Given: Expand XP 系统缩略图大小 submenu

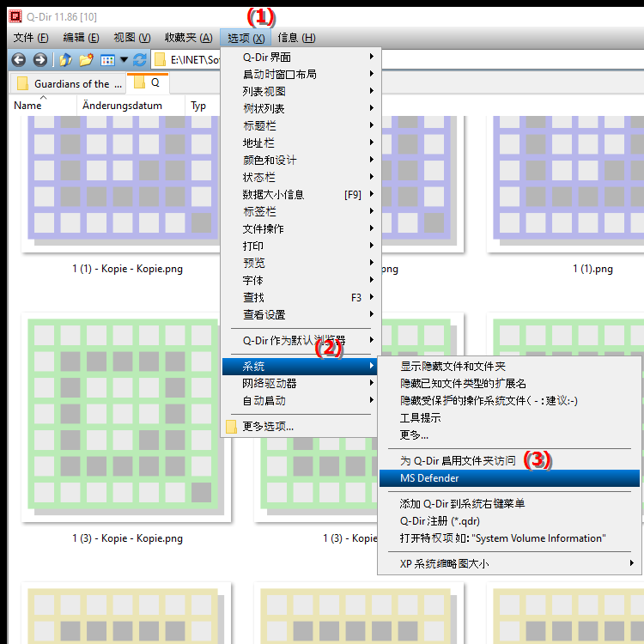Looking at the screenshot, I should [x=509, y=564].
